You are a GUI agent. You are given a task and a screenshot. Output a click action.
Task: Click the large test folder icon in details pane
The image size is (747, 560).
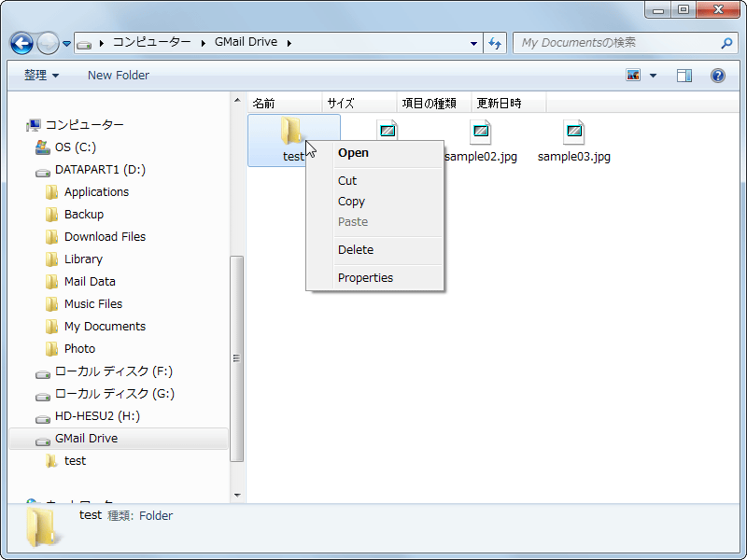click(x=44, y=526)
